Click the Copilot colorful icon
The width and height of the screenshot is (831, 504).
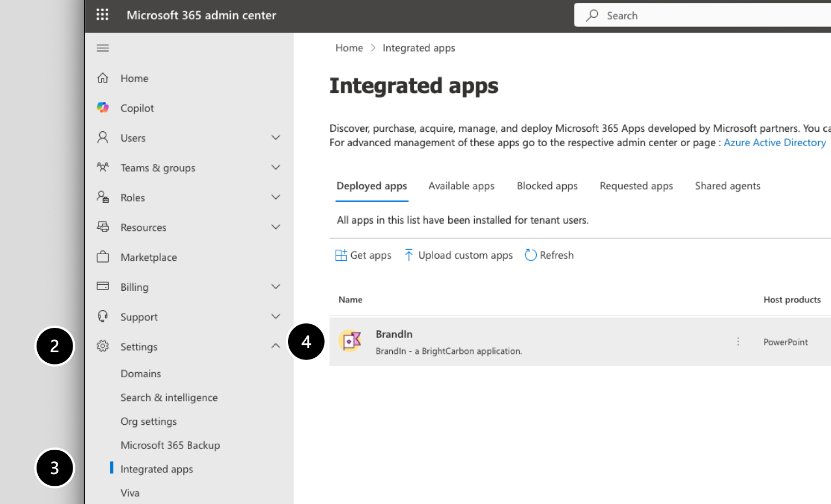pyautogui.click(x=102, y=107)
